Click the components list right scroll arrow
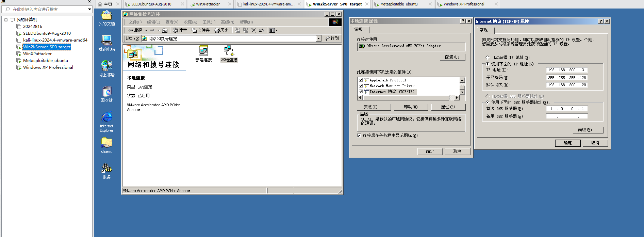 coord(457,98)
